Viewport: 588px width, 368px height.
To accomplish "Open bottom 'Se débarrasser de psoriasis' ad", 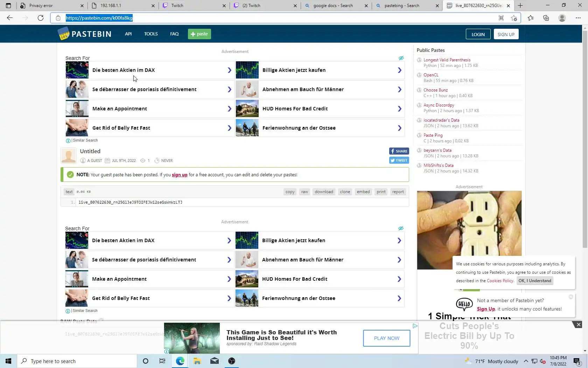I will [x=149, y=260].
